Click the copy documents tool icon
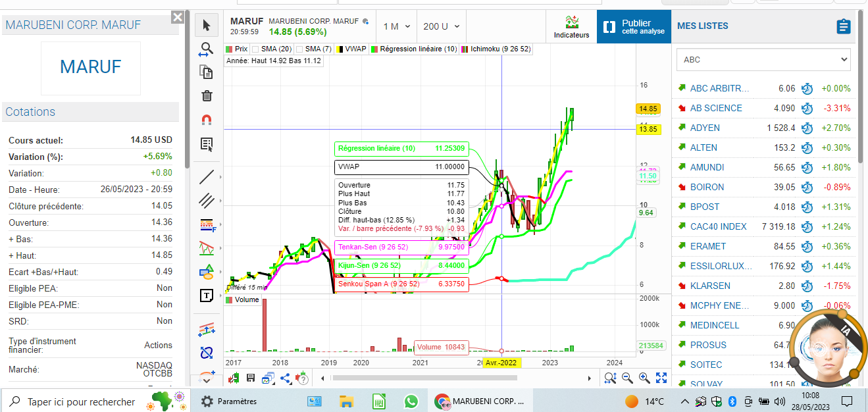868x412 pixels. (207, 72)
